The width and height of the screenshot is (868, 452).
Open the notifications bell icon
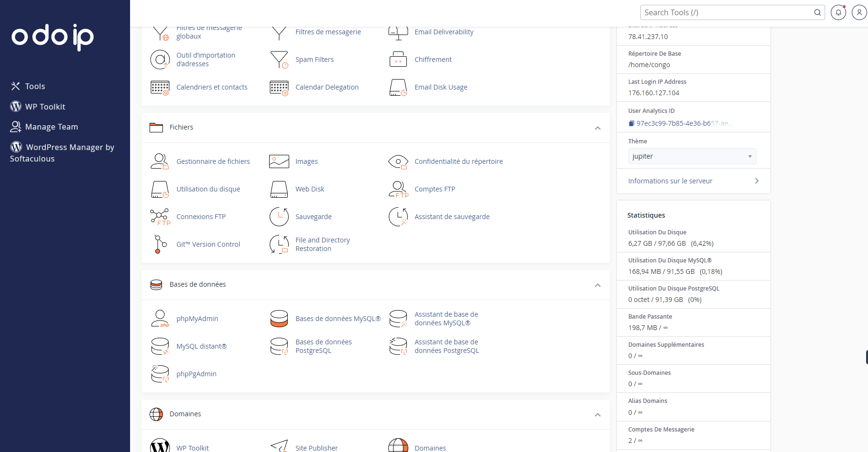tap(838, 12)
